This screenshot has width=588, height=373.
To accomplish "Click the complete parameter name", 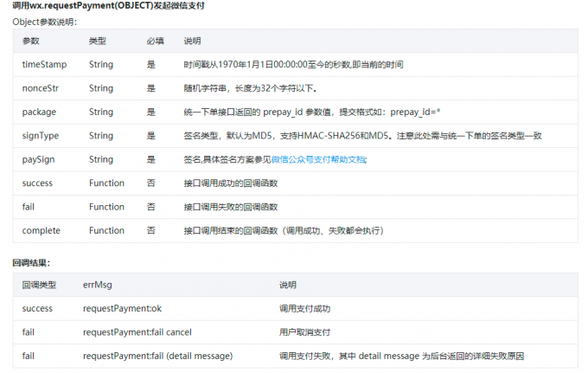I will pyautogui.click(x=40, y=230).
